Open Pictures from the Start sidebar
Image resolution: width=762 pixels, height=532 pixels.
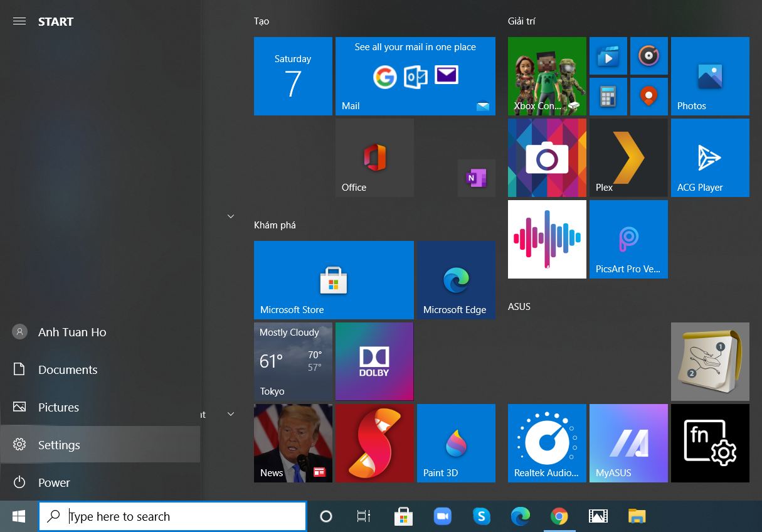pos(100,407)
